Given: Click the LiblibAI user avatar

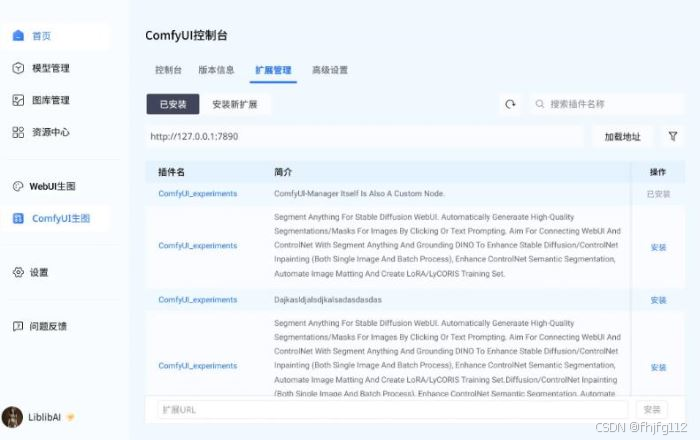Looking at the screenshot, I should (x=12, y=417).
